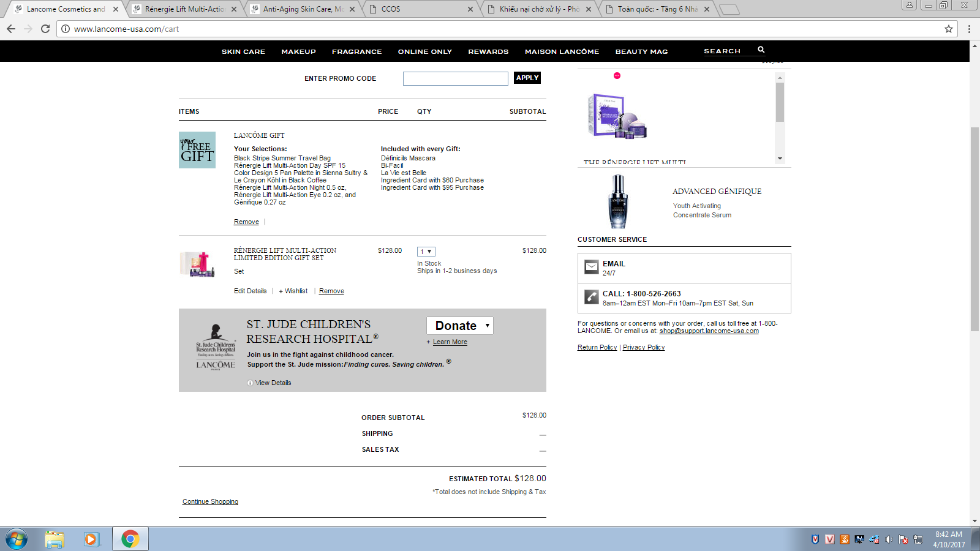Reload the page with refresh icon
Screen dimensions: 980x551
(x=45, y=29)
